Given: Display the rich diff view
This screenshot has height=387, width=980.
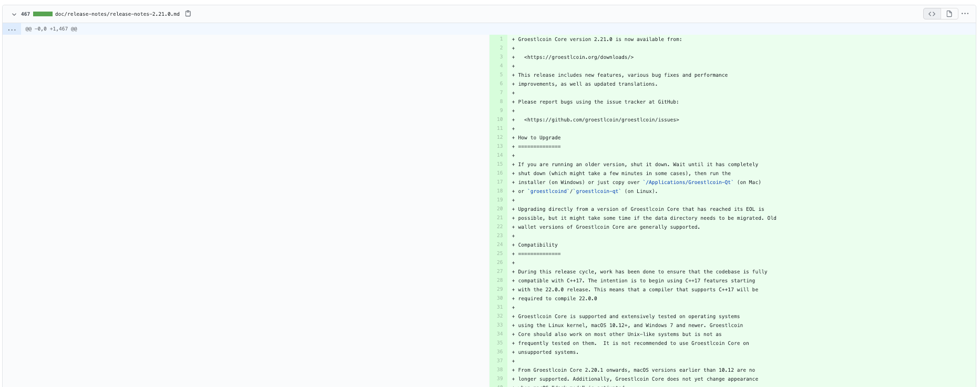Looking at the screenshot, I should click(949, 14).
